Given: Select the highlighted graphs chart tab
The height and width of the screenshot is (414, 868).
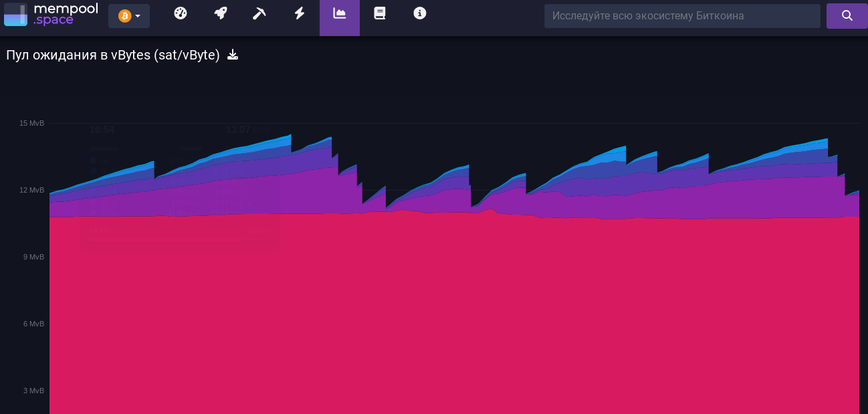Looking at the screenshot, I should coord(340,14).
